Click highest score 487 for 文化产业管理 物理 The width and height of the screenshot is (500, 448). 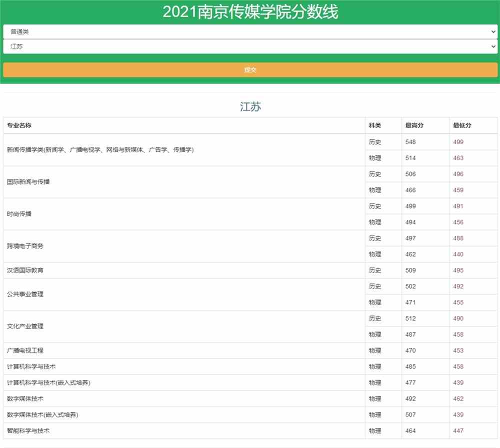pos(410,334)
